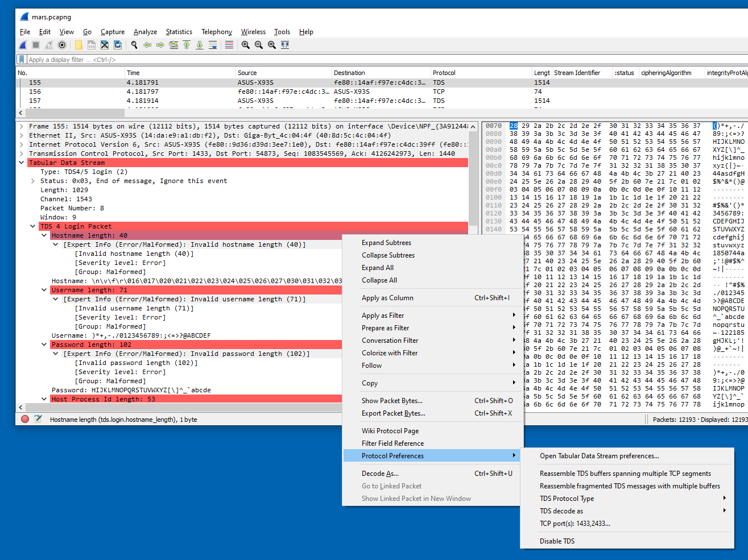Collapse the Password length: 102 node
748x560 pixels.
click(44, 345)
